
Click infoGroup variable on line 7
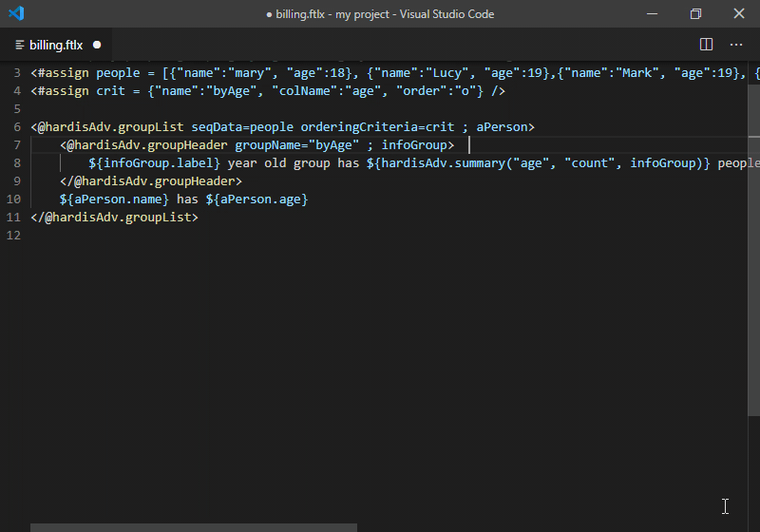(x=414, y=145)
